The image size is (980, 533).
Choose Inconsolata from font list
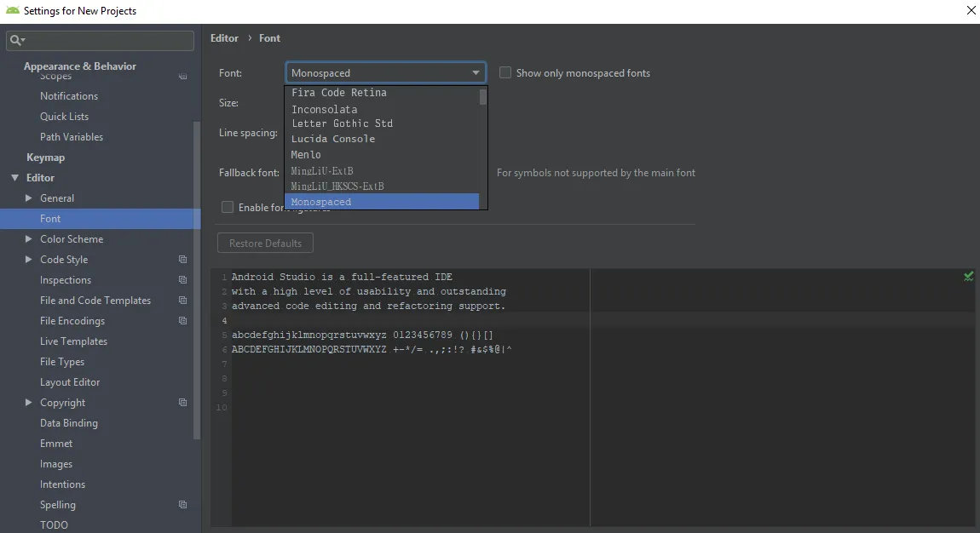(x=382, y=109)
